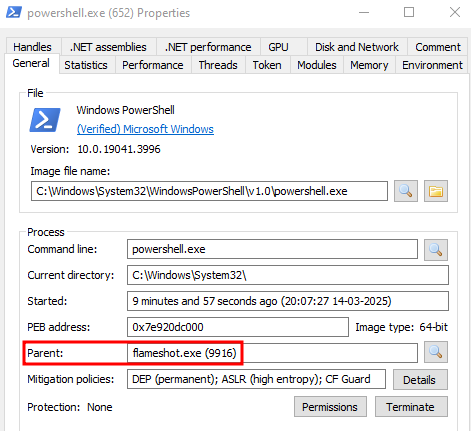Click the Parent field showing flameshot.exe
The height and width of the screenshot is (431, 471).
pos(272,353)
